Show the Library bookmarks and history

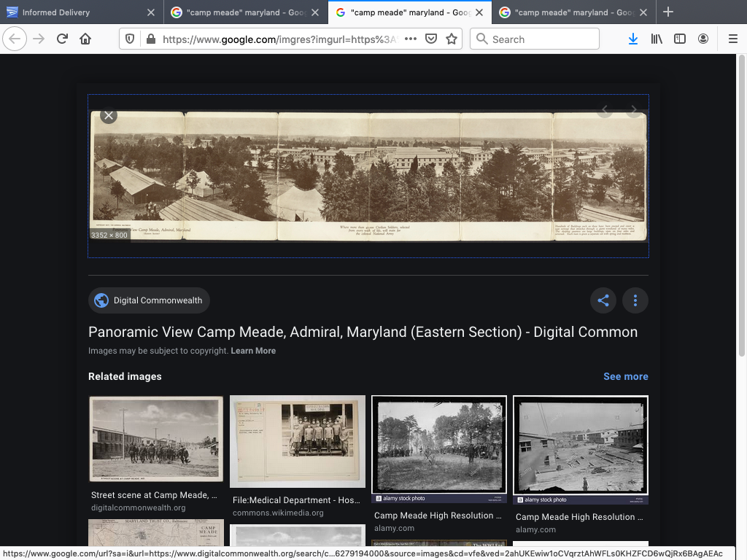[657, 39]
